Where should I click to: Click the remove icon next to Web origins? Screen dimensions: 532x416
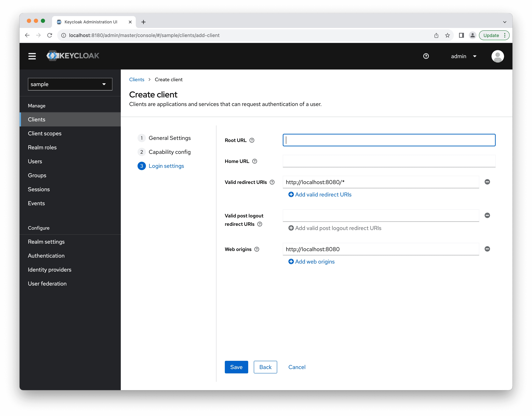(487, 249)
